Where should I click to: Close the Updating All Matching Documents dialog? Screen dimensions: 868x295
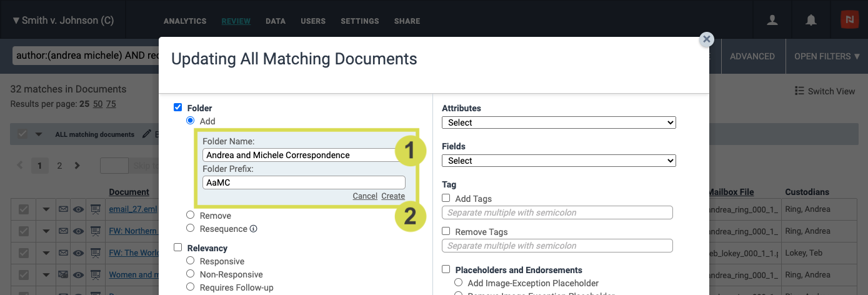pos(707,39)
